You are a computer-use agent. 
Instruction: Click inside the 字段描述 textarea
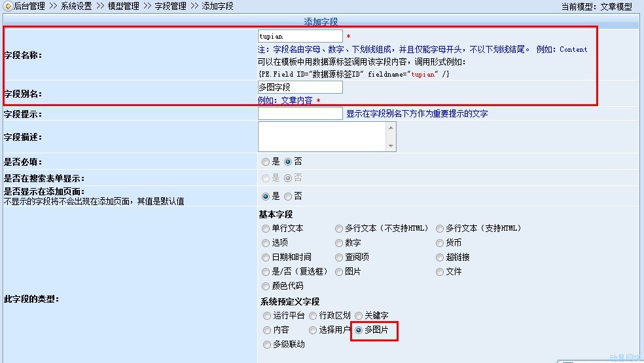pos(322,136)
